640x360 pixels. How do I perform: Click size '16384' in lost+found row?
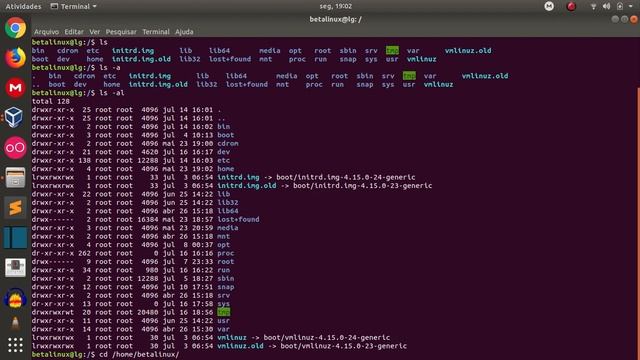(147, 219)
